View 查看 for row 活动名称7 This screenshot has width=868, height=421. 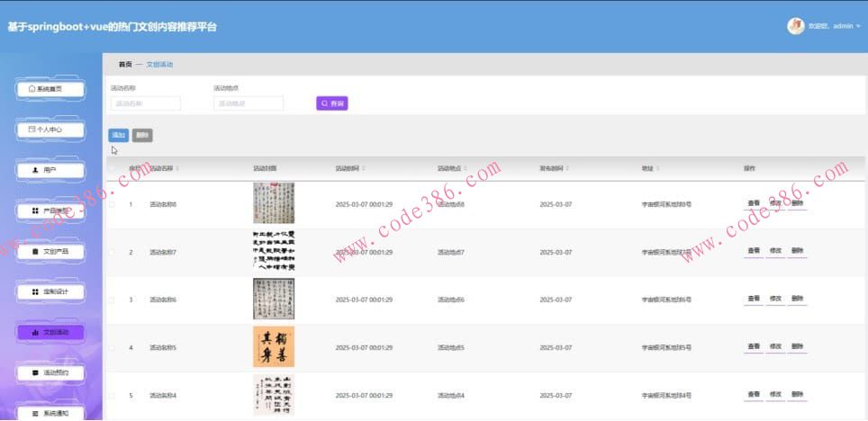[754, 251]
